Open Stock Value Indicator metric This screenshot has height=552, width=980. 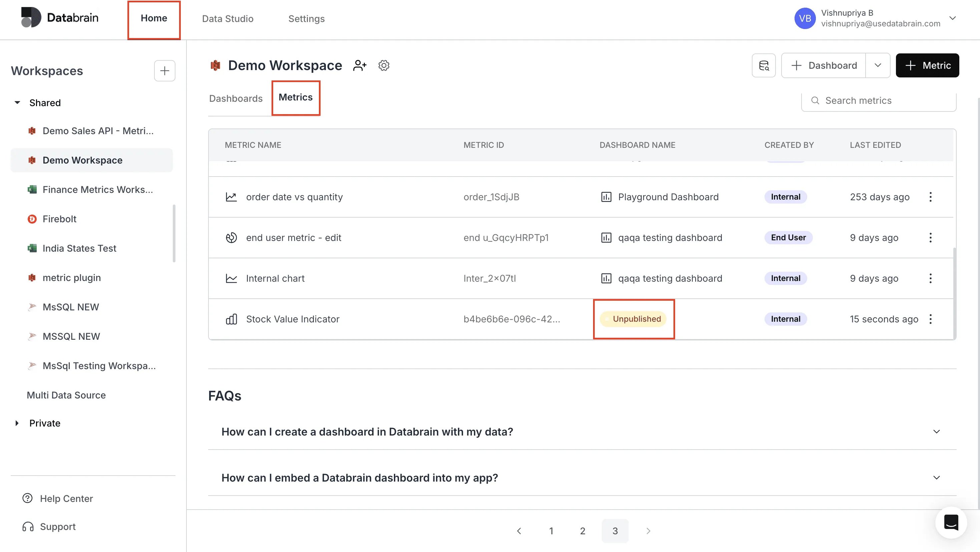click(x=293, y=319)
